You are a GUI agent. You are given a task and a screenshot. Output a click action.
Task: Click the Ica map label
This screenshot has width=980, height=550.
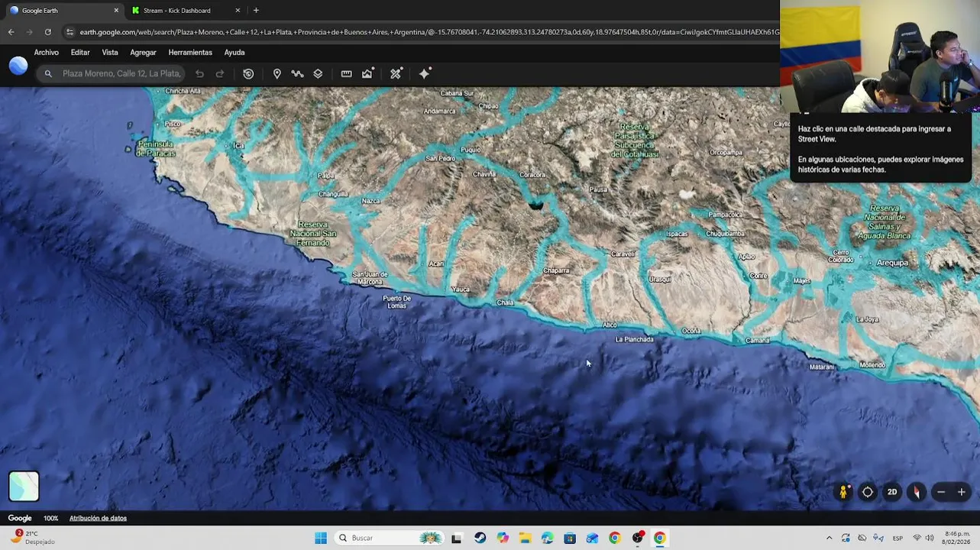point(238,145)
